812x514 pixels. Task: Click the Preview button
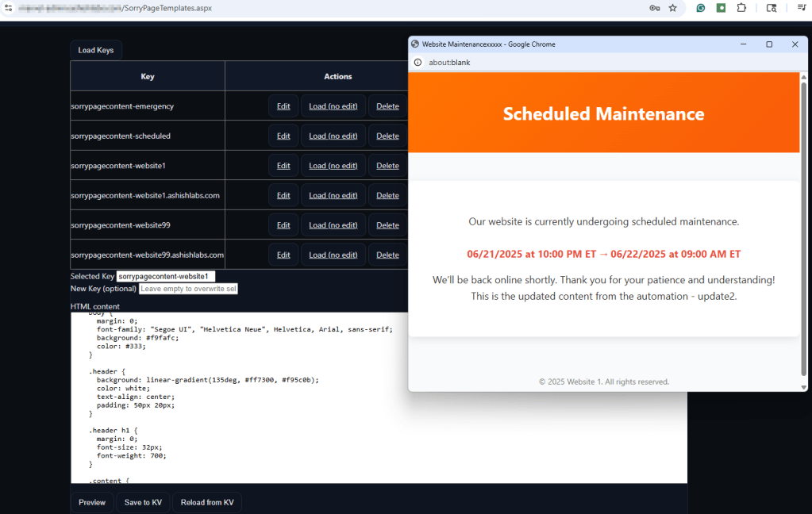pyautogui.click(x=92, y=502)
